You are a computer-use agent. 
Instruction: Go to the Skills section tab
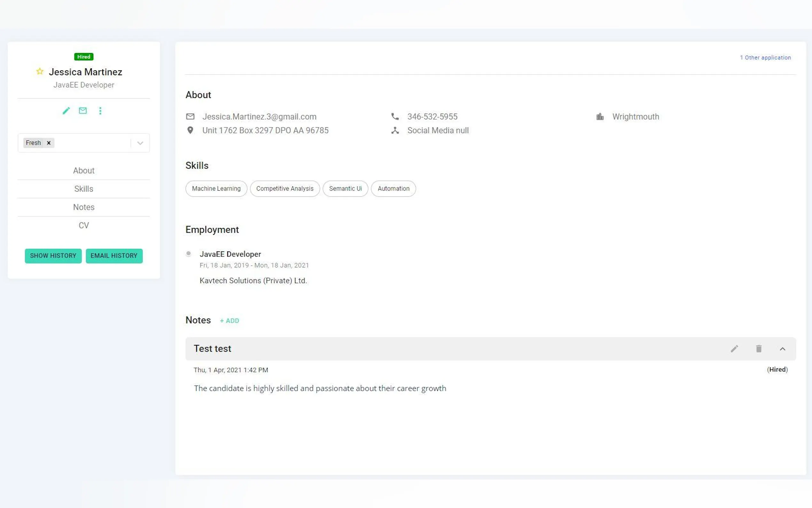(83, 189)
